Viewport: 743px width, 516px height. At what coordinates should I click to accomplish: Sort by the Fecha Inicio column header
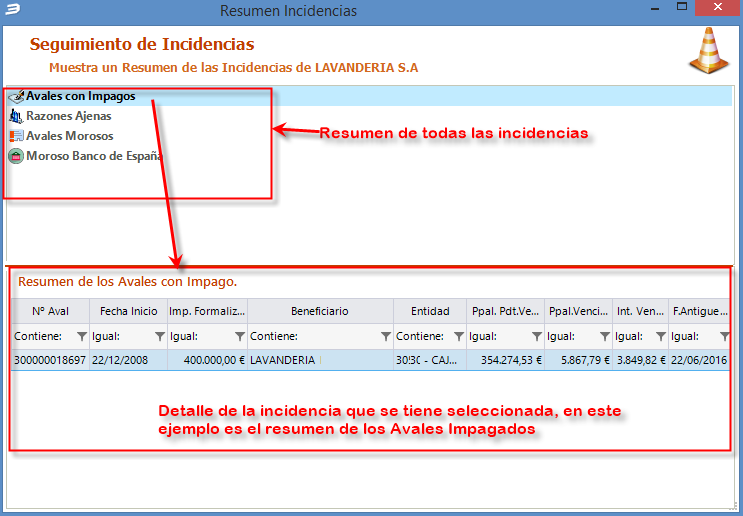(x=128, y=311)
